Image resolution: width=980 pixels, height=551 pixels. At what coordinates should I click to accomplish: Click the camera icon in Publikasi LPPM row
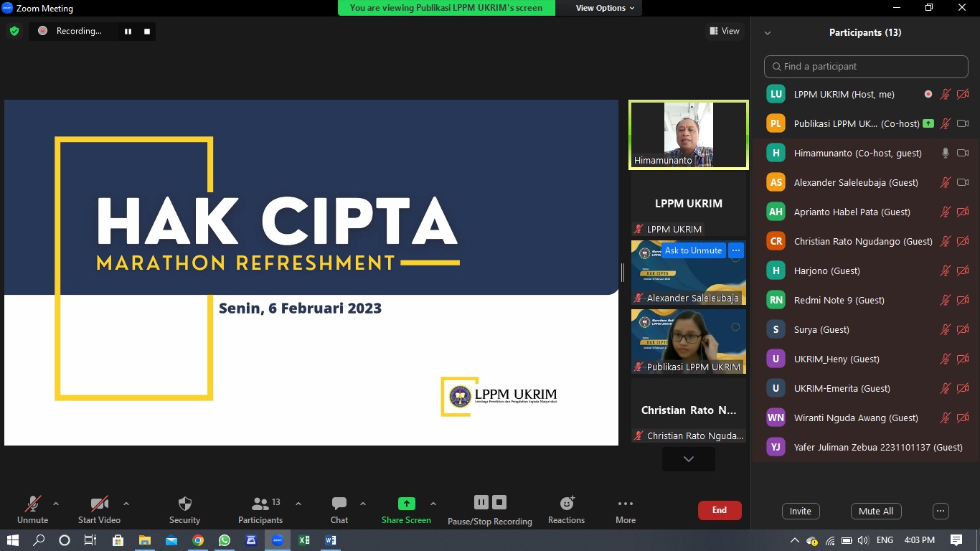click(x=963, y=123)
